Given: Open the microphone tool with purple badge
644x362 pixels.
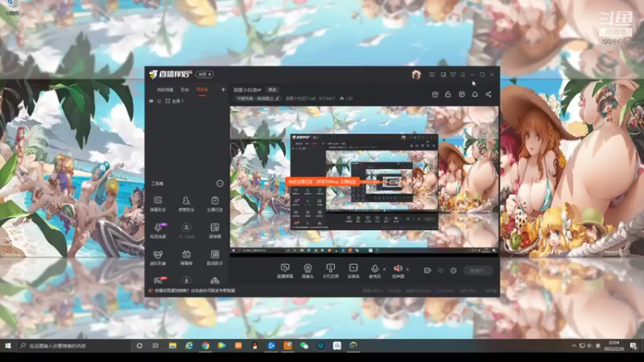Looking at the screenshot, I should (x=158, y=231).
